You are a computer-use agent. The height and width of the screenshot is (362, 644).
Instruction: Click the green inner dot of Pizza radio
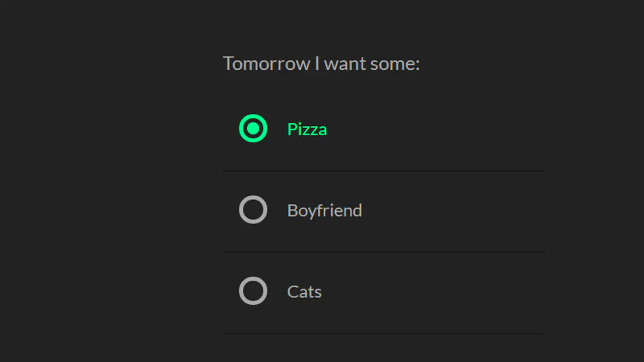point(253,129)
